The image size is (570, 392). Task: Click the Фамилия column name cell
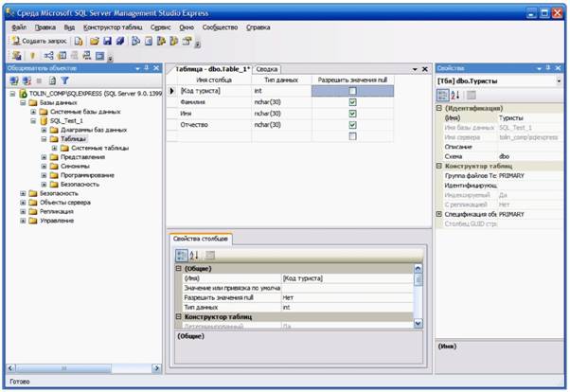215,102
